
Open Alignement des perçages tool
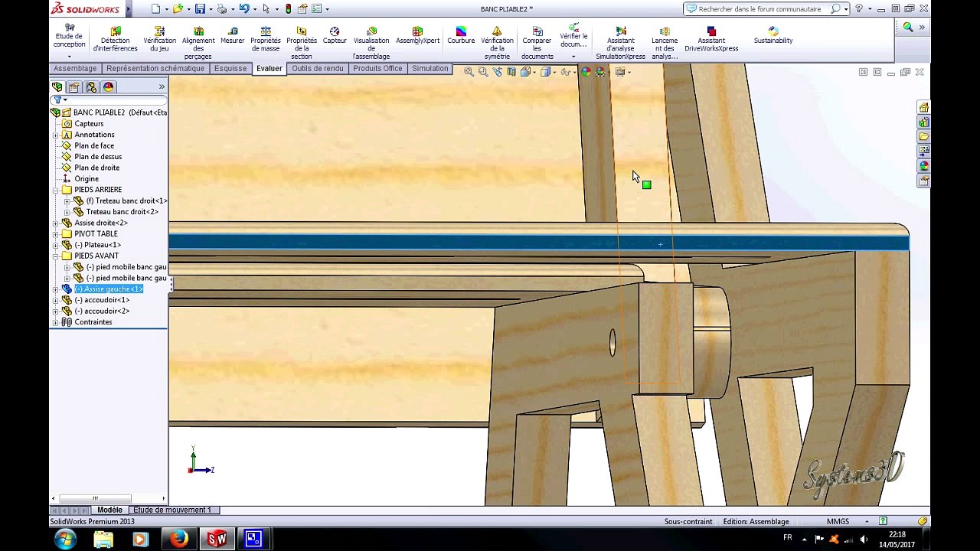(198, 44)
